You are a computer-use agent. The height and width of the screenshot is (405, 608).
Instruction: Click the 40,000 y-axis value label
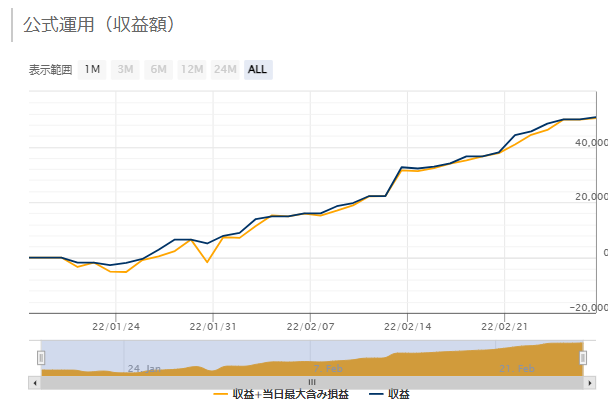point(591,143)
